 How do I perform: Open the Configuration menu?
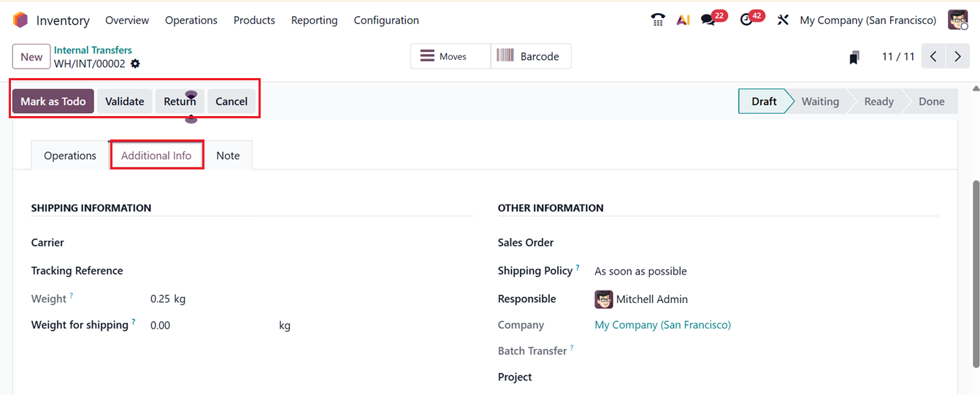coord(386,20)
